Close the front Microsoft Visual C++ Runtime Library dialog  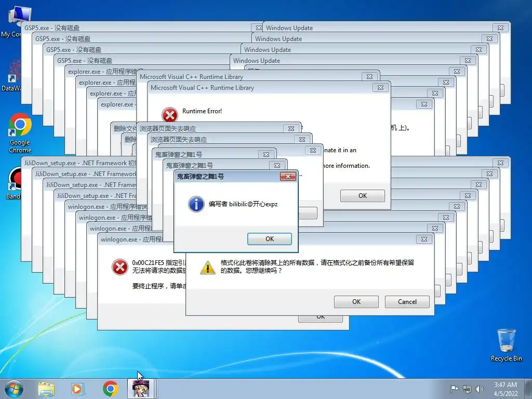coord(380,87)
